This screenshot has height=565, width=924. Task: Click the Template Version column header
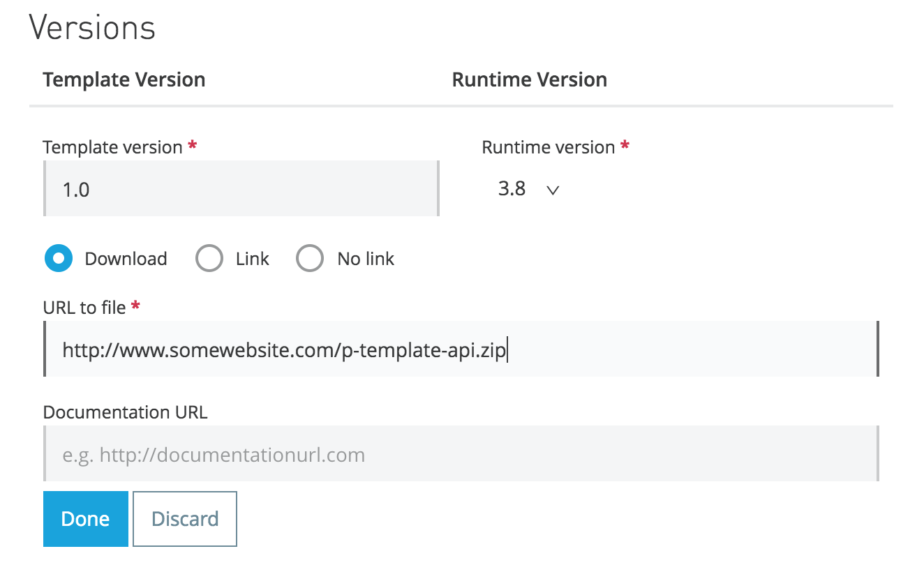pyautogui.click(x=124, y=80)
